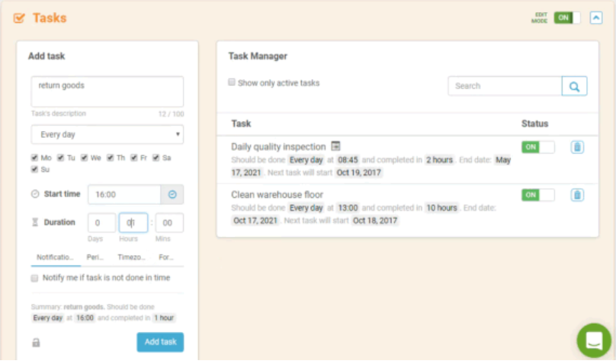Uncheck the Sa weekday checkbox
Screen dimensions: 616x364
point(156,158)
